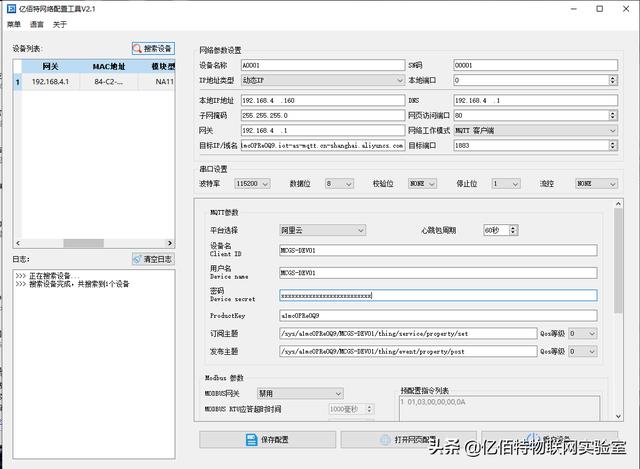Maximize the window
This screenshot has width=640, height=469.
pyautogui.click(x=600, y=9)
